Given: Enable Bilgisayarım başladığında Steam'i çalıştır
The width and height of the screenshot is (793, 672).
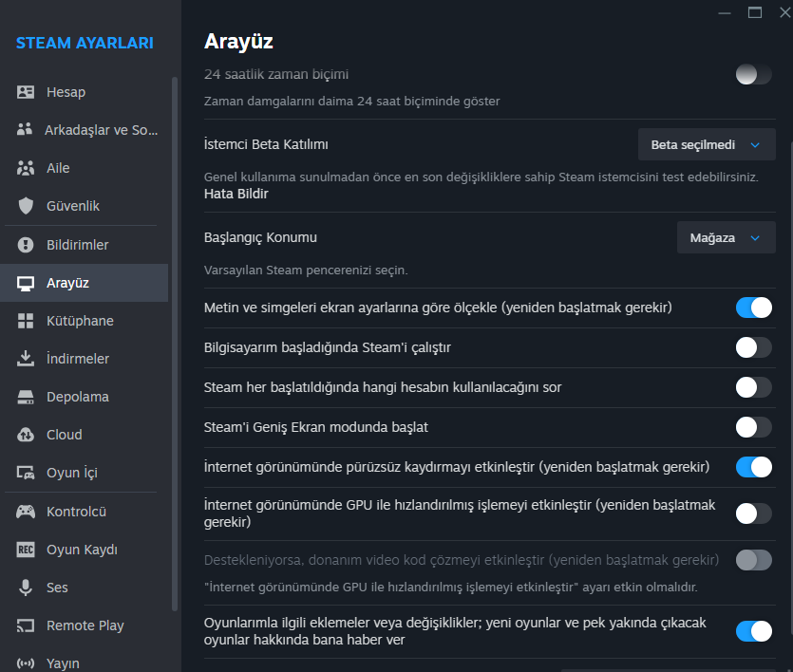Looking at the screenshot, I should tap(753, 347).
